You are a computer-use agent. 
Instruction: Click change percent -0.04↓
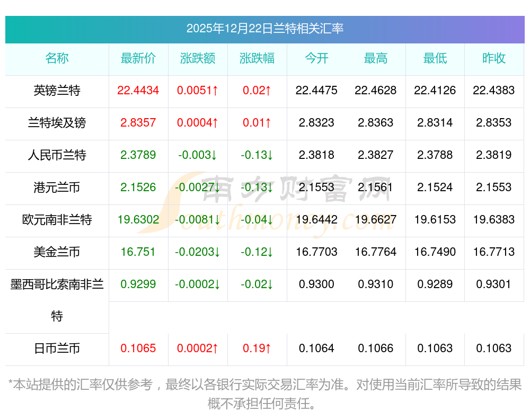[x=257, y=220]
